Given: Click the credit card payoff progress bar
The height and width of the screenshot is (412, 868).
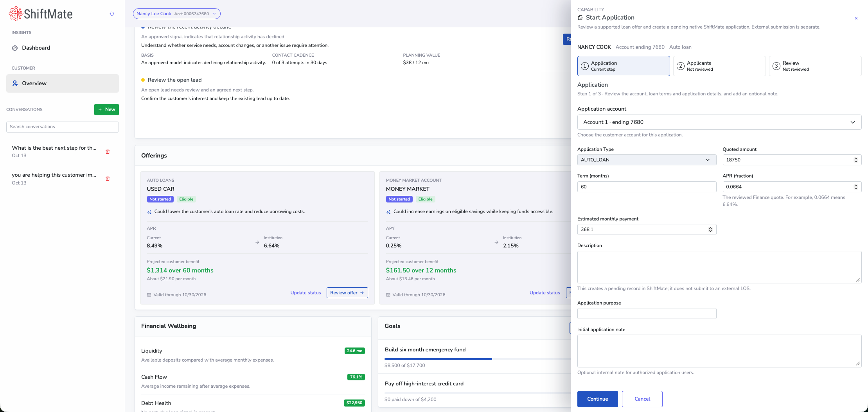Looking at the screenshot, I should click(x=477, y=393).
